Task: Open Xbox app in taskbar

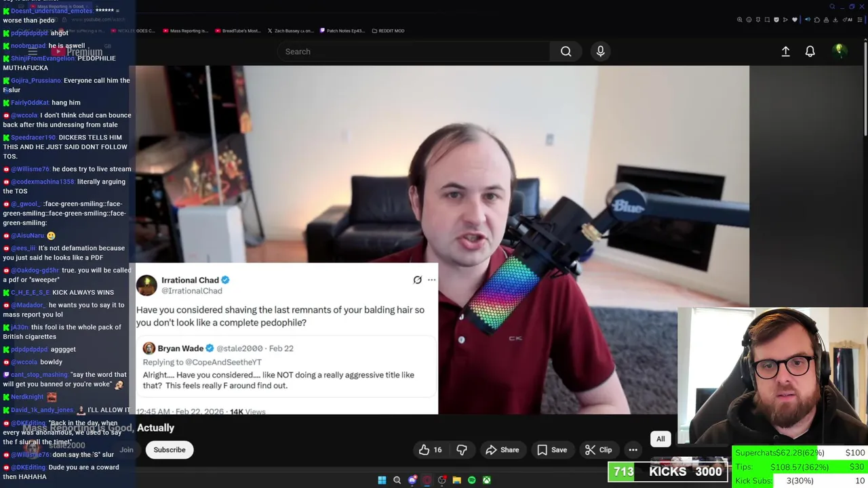Action: pyautogui.click(x=486, y=481)
